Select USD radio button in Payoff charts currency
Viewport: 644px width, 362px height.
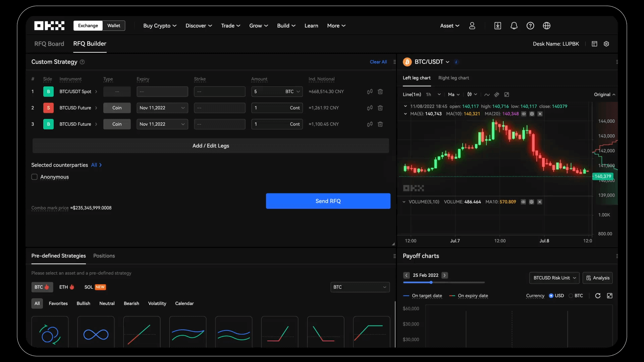click(551, 296)
